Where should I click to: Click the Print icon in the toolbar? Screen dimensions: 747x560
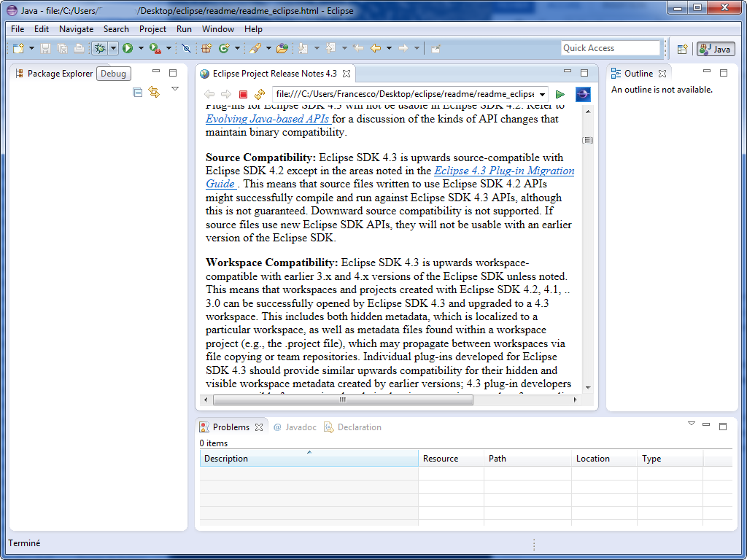coord(79,49)
